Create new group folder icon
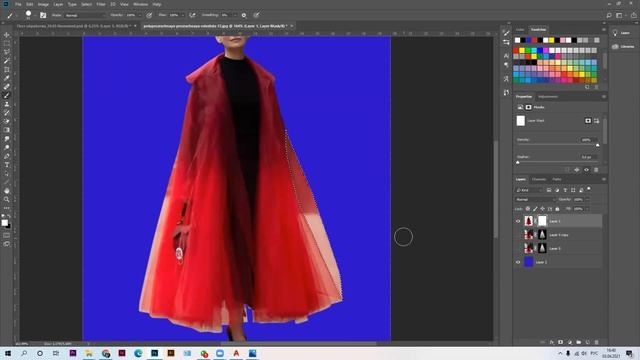Viewport: 640px width, 360px height. click(578, 342)
